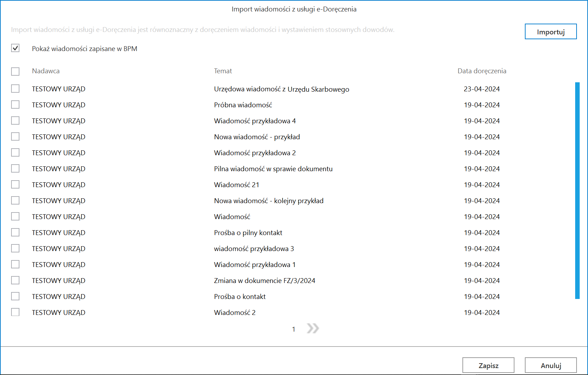Check the 'Pilna wiadomość w sprawie dokumentu' row box
The height and width of the screenshot is (375, 588).
click(15, 169)
